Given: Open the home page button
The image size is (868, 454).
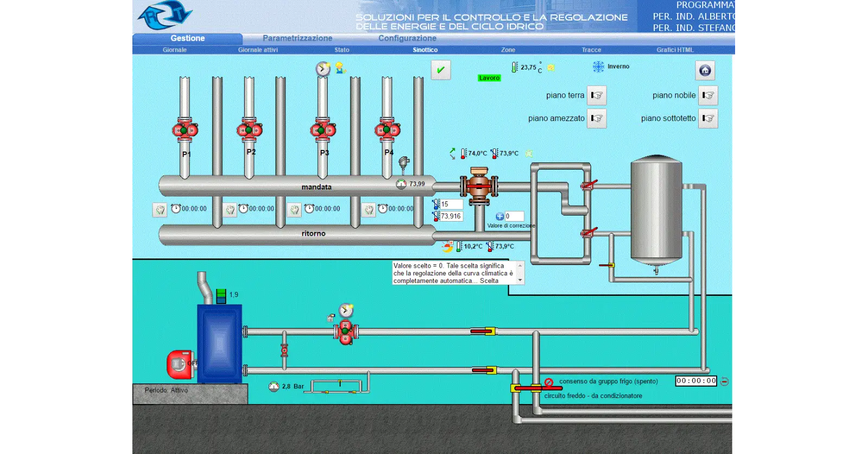Looking at the screenshot, I should 705,71.
